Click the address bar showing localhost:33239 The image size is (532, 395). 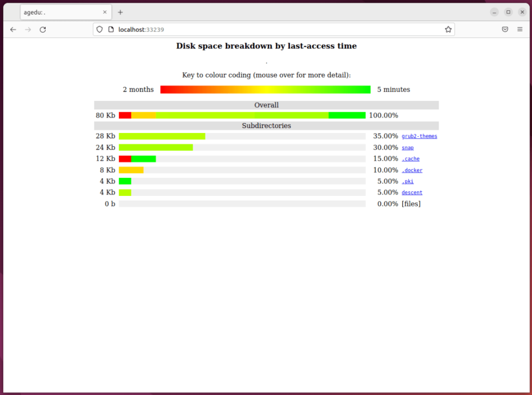(260, 29)
